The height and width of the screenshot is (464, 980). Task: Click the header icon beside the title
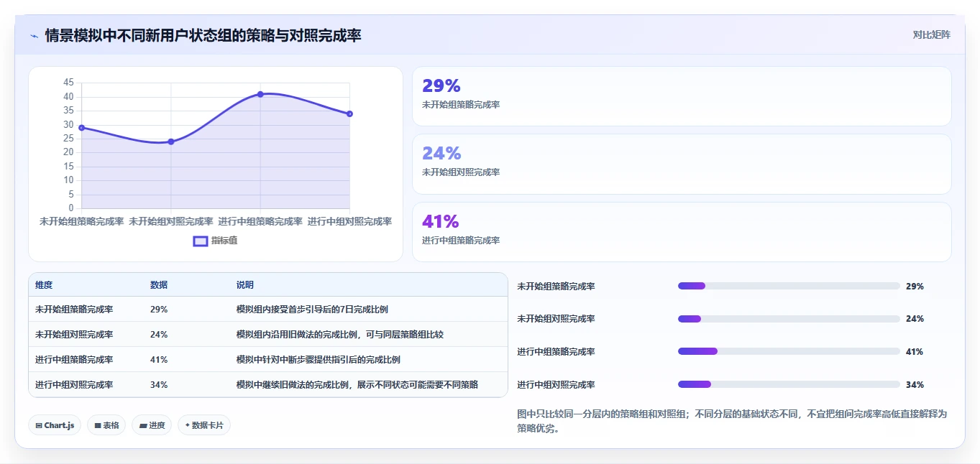(35, 35)
